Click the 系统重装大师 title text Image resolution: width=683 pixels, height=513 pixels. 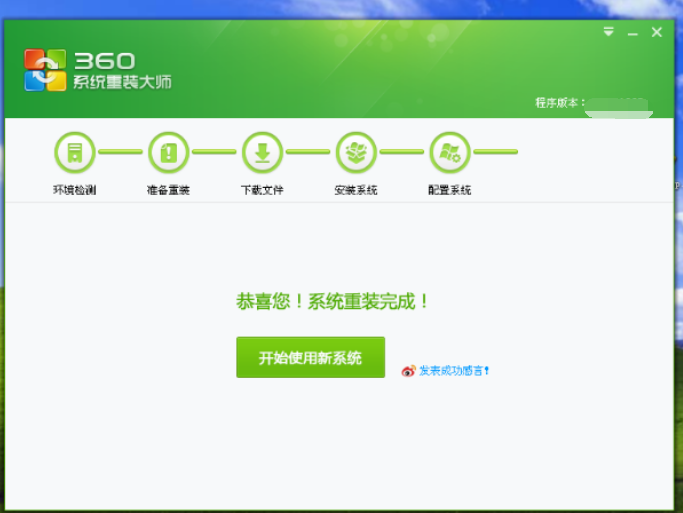[122, 82]
